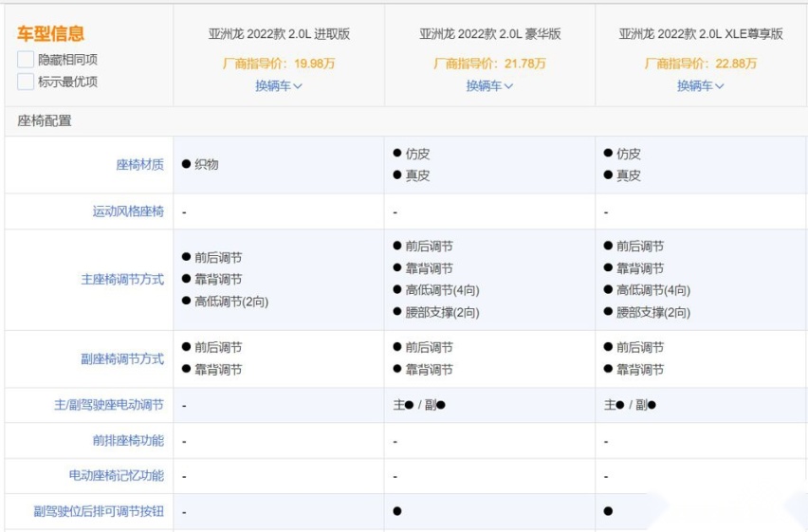Click 主● / 副● in the 豪华版 column
The image size is (808, 532).
(419, 405)
